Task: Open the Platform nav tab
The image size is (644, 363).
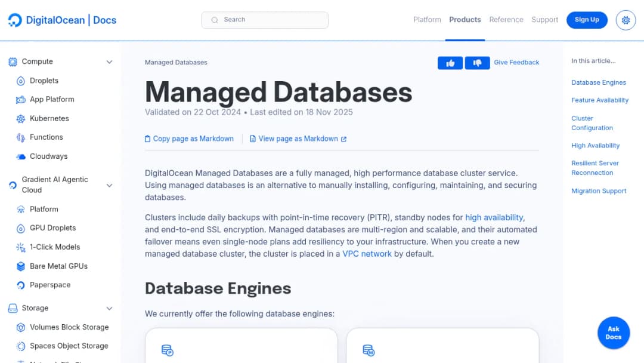Action: click(427, 20)
